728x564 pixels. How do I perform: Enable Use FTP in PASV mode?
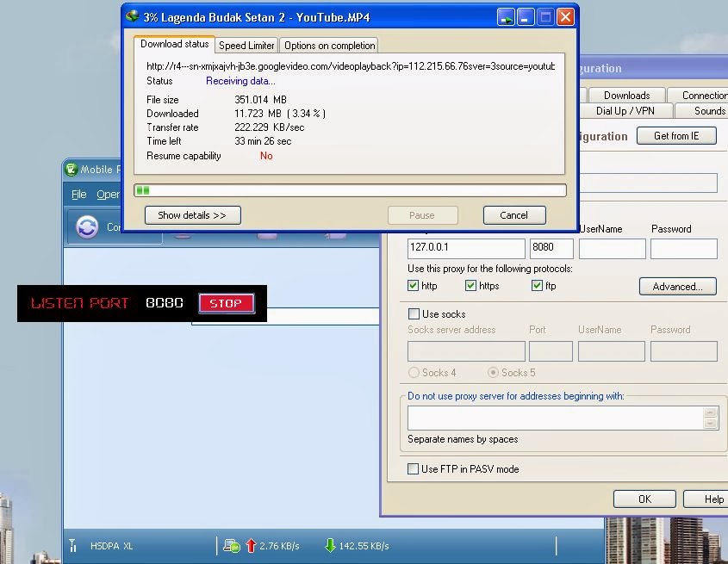[x=413, y=468]
